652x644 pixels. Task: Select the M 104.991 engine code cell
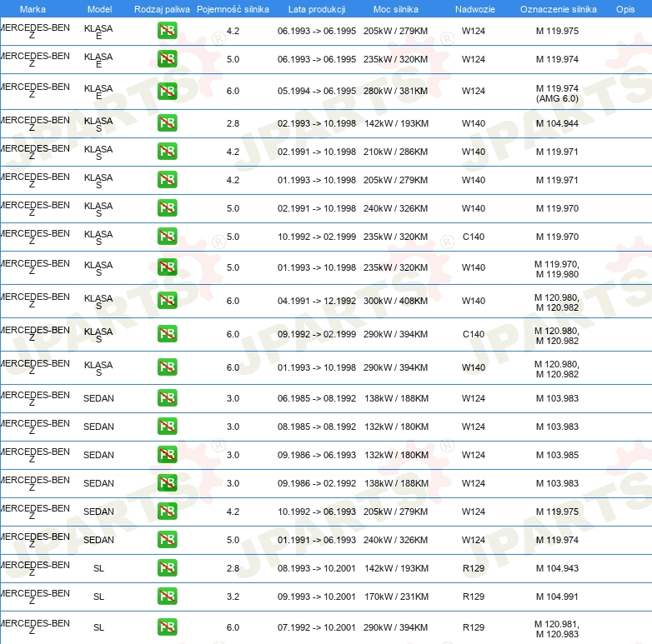pyautogui.click(x=557, y=597)
